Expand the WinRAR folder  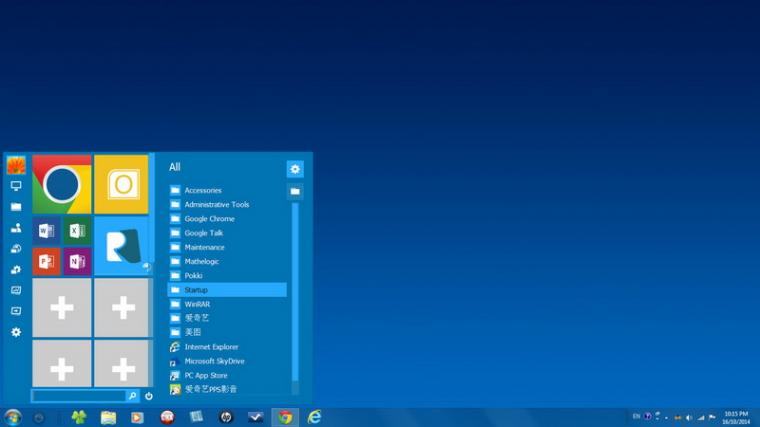click(x=197, y=304)
